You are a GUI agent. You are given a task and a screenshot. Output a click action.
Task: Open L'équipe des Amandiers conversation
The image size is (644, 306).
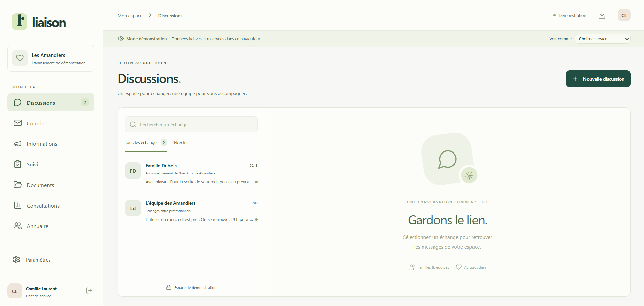click(191, 211)
